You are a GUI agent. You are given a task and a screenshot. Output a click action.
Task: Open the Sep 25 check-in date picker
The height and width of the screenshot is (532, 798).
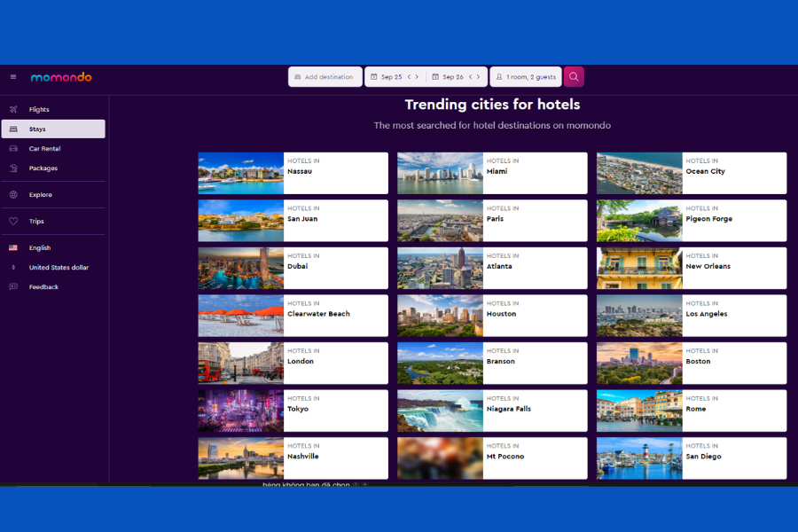(387, 77)
